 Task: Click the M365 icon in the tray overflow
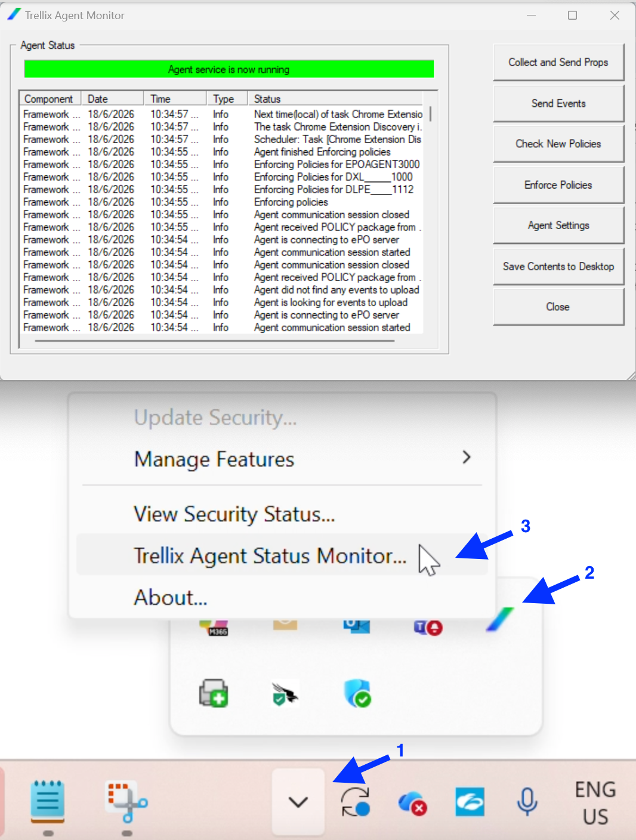[214, 628]
